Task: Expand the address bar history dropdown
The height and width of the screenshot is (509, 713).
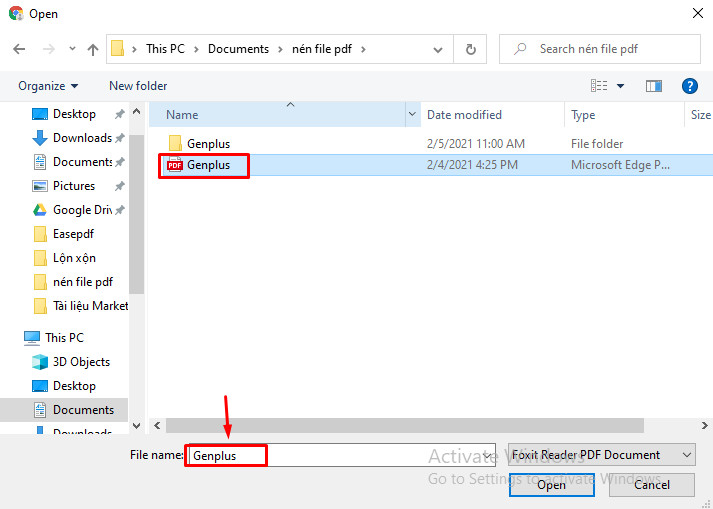Action: [x=437, y=50]
